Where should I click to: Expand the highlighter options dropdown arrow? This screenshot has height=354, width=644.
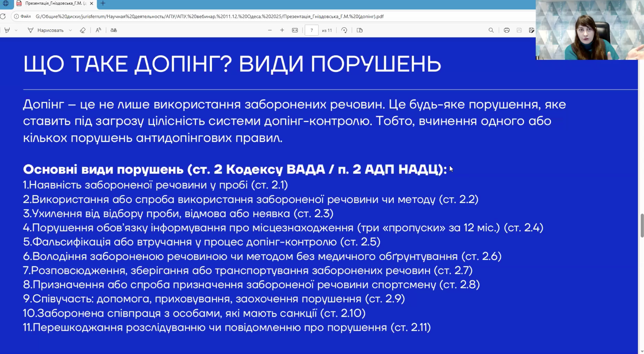click(x=16, y=30)
